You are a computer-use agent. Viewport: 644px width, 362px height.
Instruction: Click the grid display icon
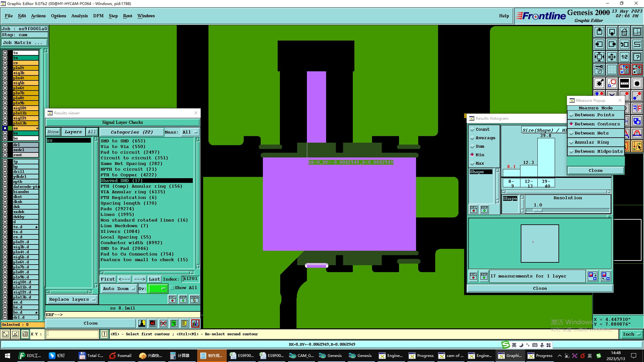pos(612,69)
